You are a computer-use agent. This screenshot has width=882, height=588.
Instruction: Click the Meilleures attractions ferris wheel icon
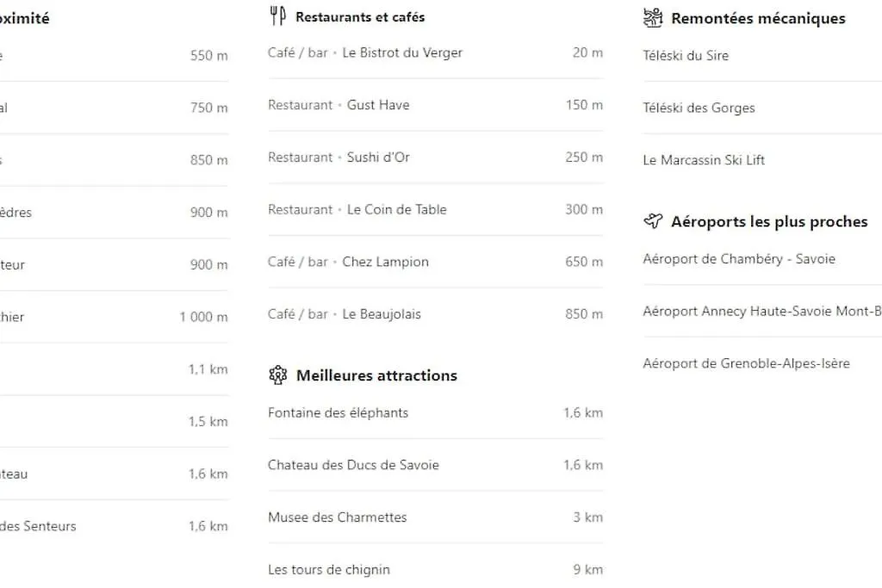[278, 375]
